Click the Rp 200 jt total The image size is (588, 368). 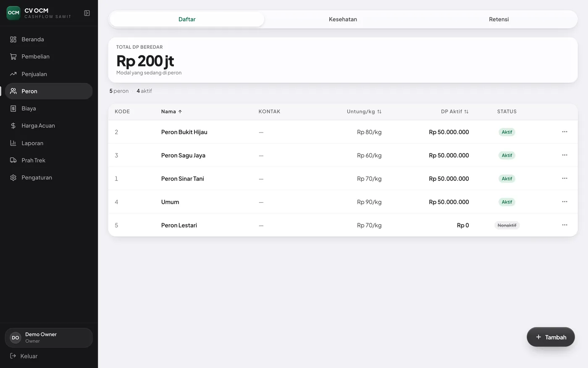coord(145,61)
